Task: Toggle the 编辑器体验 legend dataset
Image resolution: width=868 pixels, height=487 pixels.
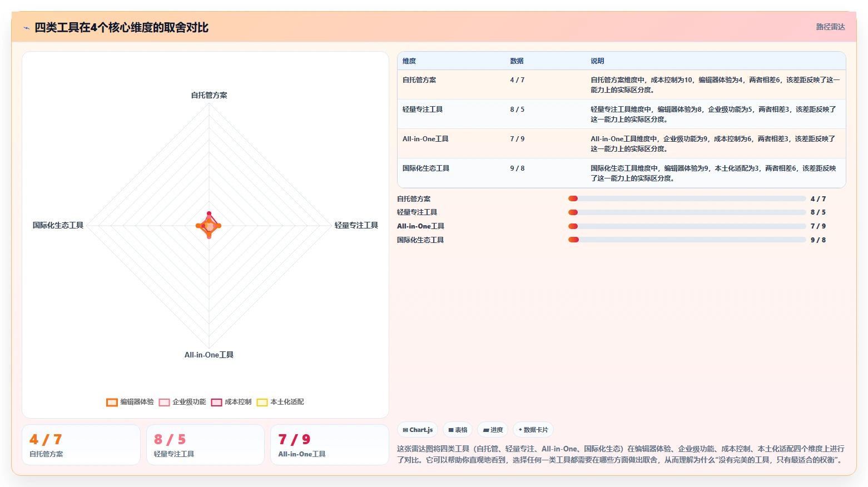Action: 130,402
